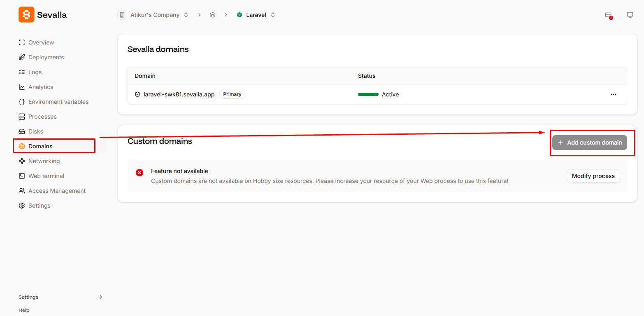Open the Environment variables panel
The height and width of the screenshot is (316, 644).
pyautogui.click(x=58, y=101)
